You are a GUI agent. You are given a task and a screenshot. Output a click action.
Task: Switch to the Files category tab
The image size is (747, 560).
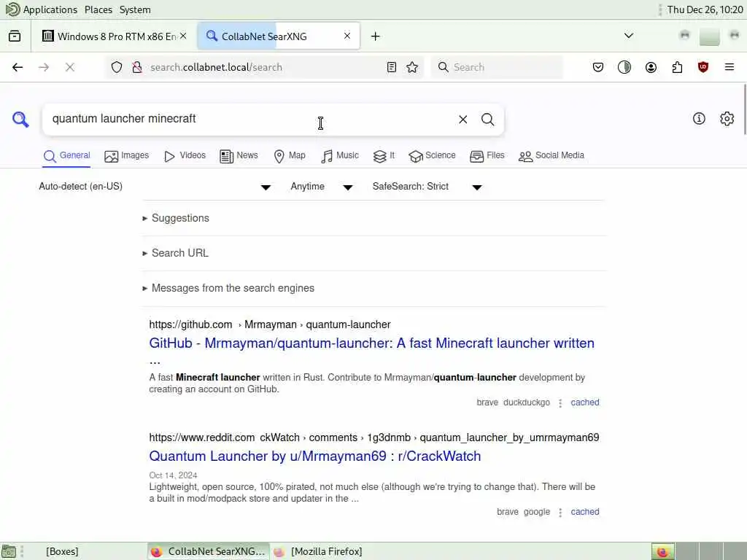(487, 156)
